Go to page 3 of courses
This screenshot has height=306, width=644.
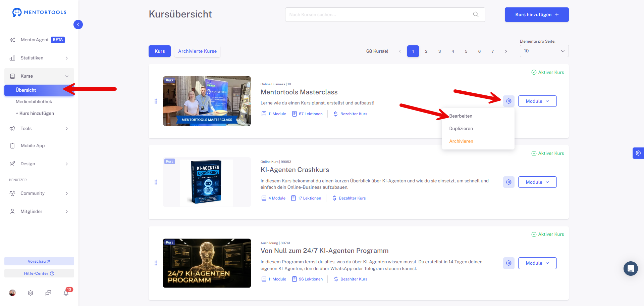439,51
